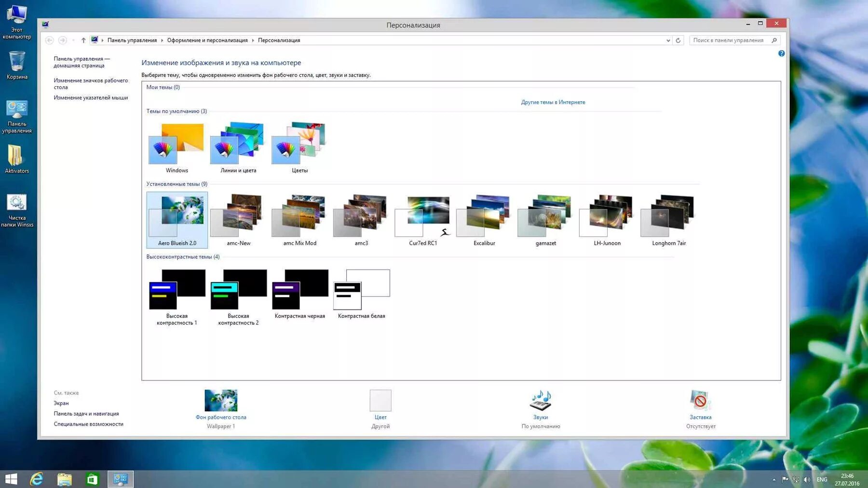Open Другие темы в Интернете link
The image size is (868, 488).
click(x=553, y=102)
